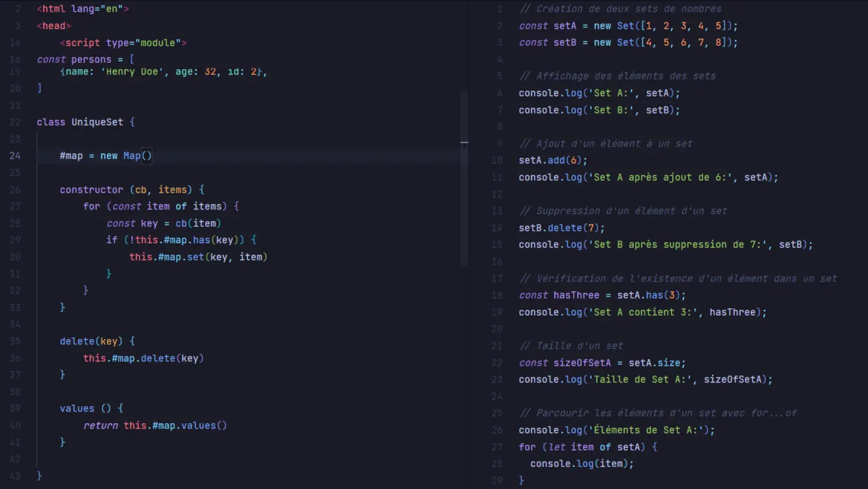Click the 'setA.add(6);' line
Screen dimensions: 868x489
pos(553,160)
